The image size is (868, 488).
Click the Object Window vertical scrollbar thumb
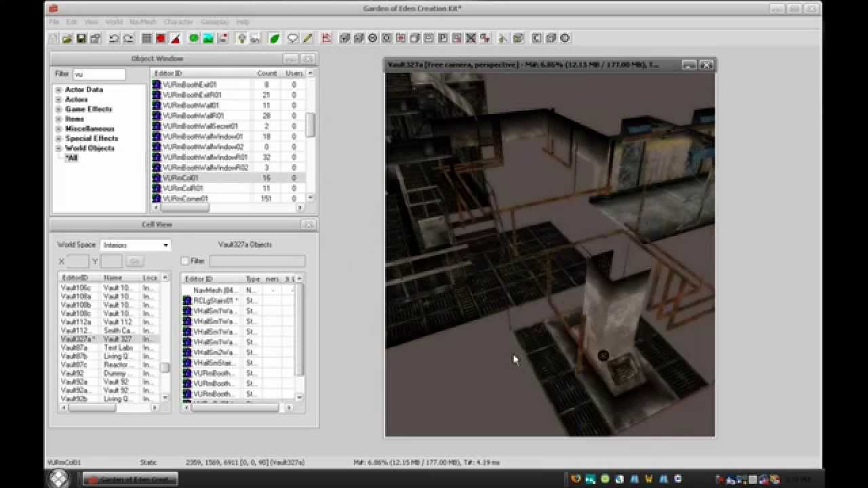(x=310, y=124)
